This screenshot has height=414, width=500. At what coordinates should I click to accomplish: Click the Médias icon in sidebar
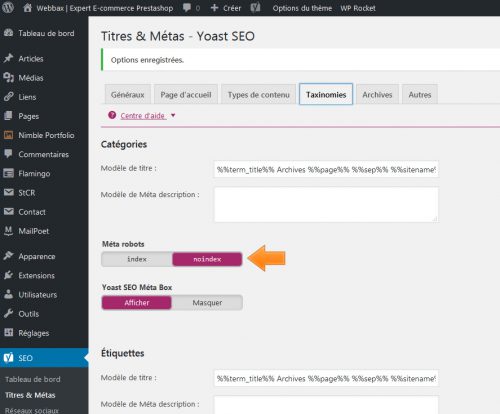point(8,78)
